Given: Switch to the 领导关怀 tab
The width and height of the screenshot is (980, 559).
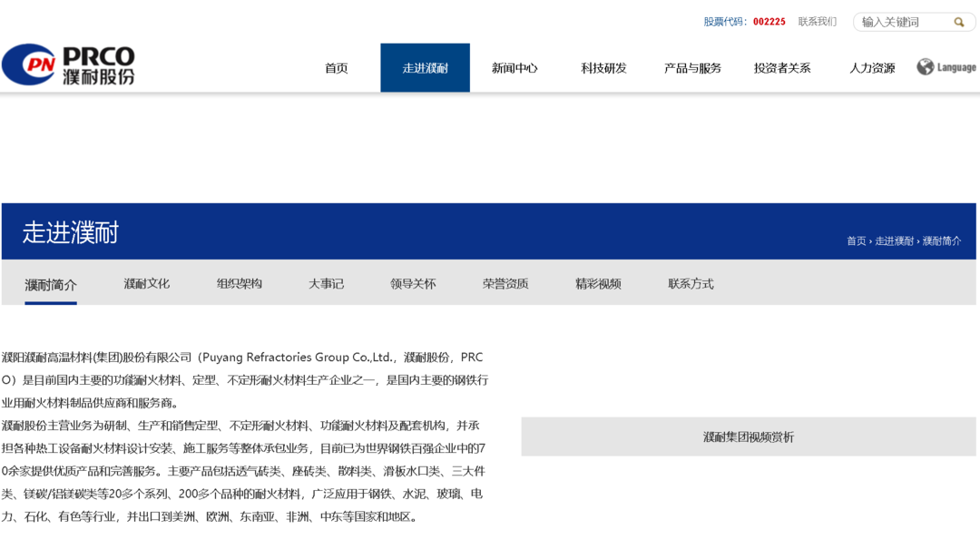Looking at the screenshot, I should tap(413, 284).
